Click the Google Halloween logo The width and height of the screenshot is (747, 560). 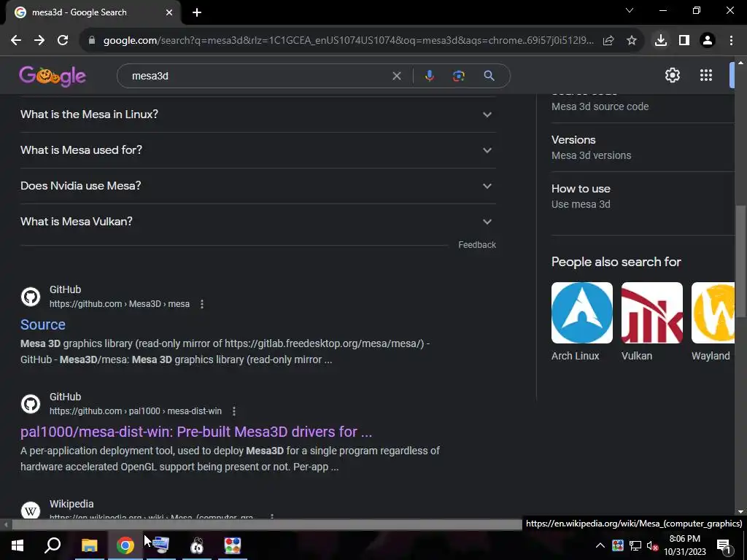[x=53, y=76]
